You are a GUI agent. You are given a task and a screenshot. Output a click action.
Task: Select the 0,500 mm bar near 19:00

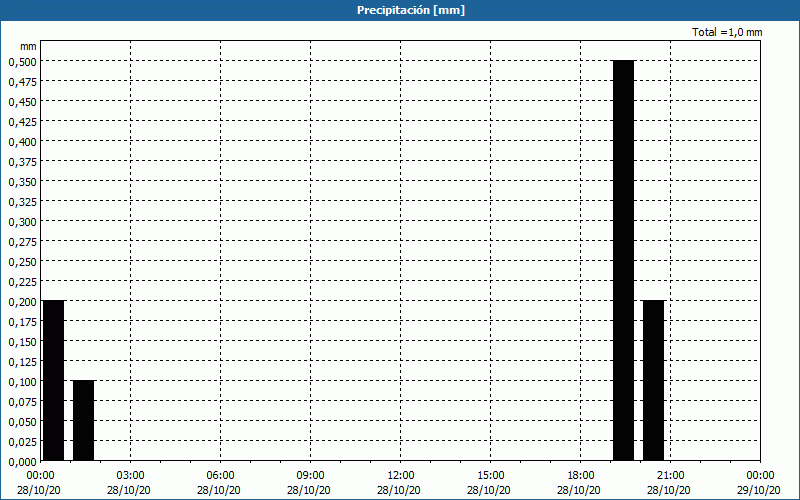[x=623, y=260]
